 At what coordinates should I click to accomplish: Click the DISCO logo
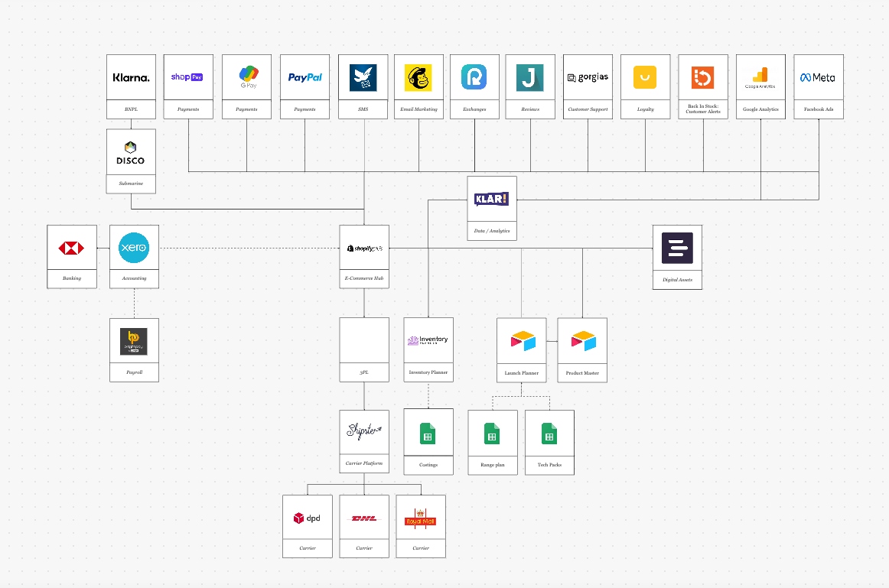pyautogui.click(x=130, y=153)
